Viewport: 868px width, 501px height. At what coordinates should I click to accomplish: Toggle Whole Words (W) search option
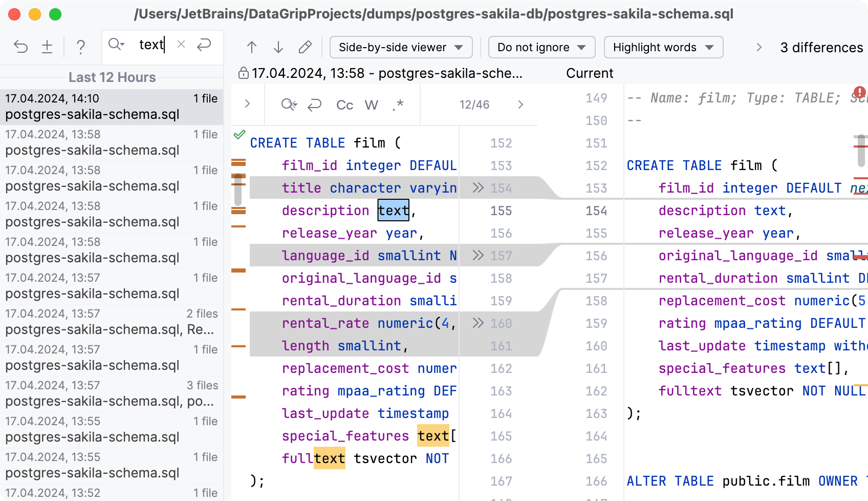371,105
